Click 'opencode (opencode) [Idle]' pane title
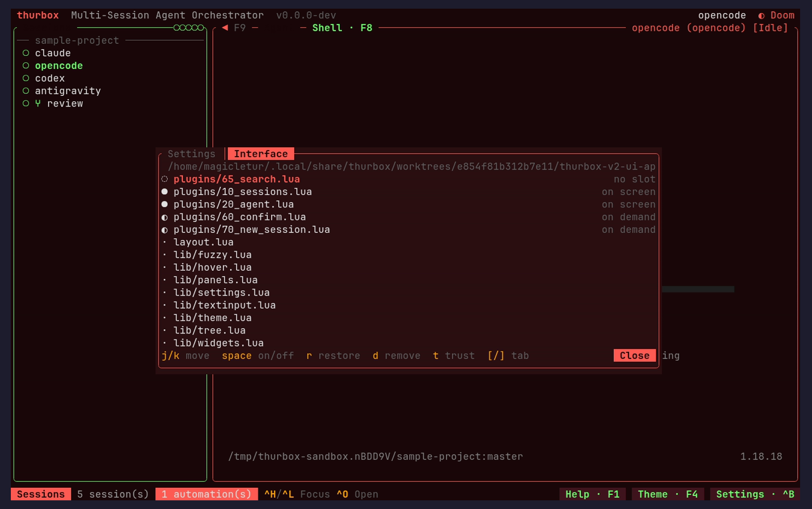812x509 pixels. pyautogui.click(x=710, y=28)
